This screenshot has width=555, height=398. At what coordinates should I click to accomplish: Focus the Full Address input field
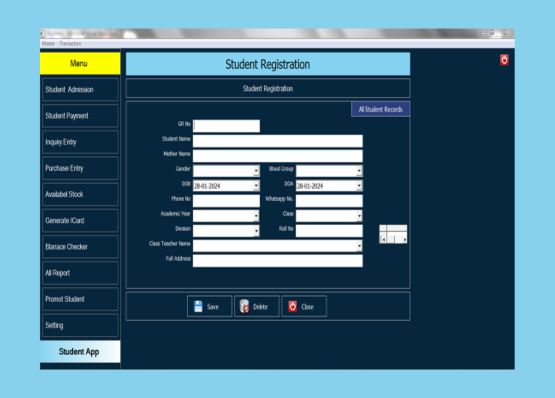click(278, 261)
